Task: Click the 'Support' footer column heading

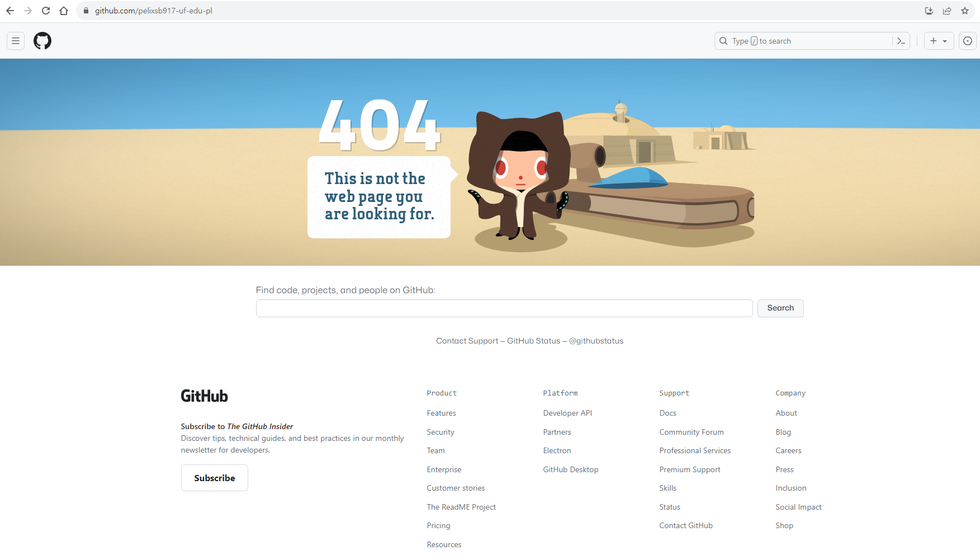Action: pos(674,393)
